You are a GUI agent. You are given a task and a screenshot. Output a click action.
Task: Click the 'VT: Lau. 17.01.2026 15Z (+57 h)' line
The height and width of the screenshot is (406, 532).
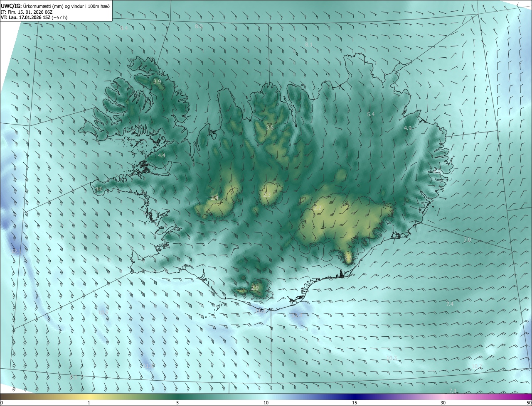pyautogui.click(x=34, y=17)
